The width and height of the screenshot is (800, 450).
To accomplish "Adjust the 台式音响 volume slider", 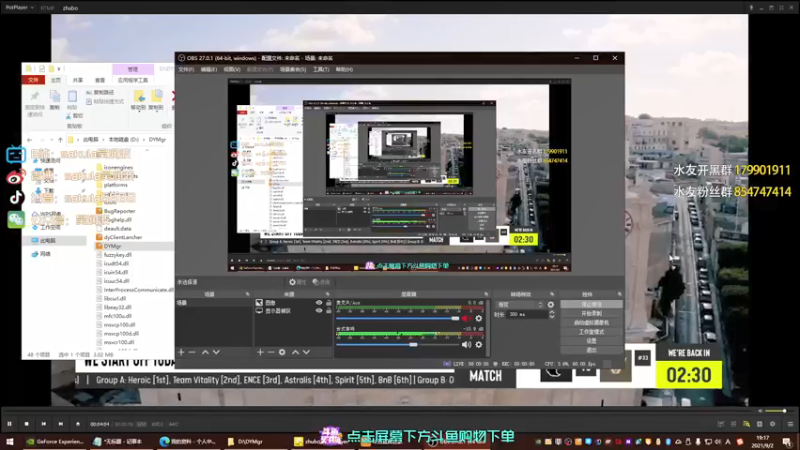I will pos(398,344).
